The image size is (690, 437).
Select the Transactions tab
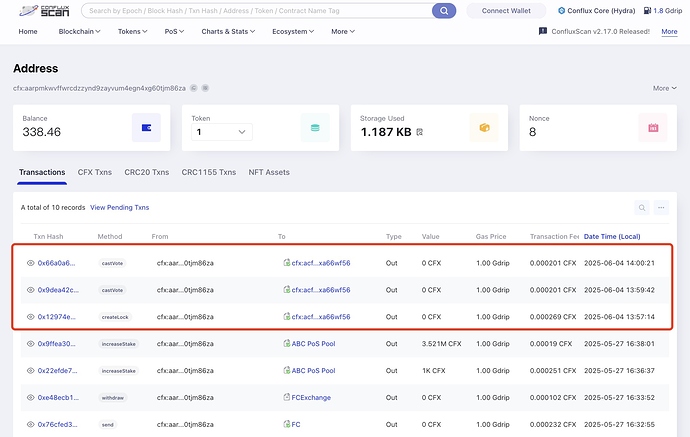pos(42,172)
